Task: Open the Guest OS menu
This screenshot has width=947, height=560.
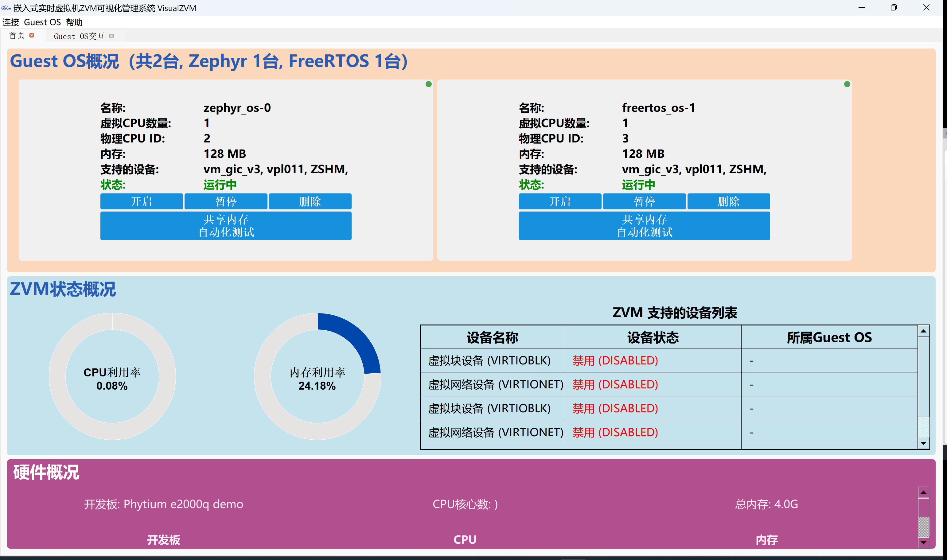Action: pyautogui.click(x=42, y=22)
